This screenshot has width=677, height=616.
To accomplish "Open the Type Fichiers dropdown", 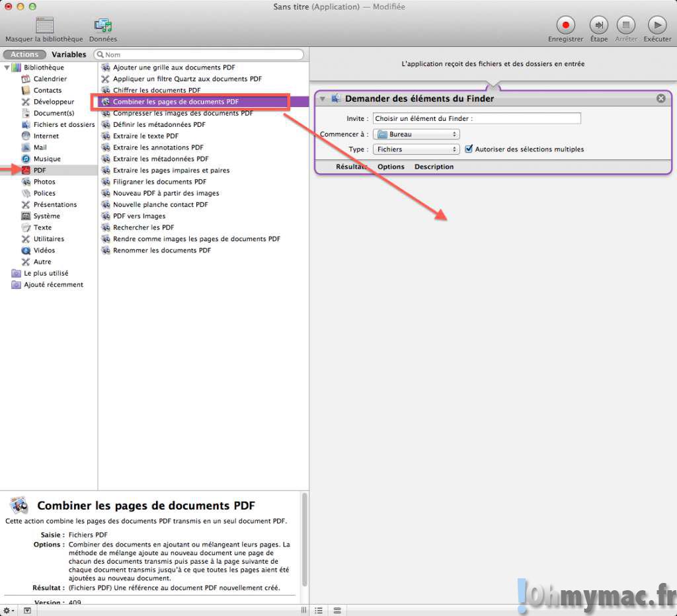I will pyautogui.click(x=416, y=149).
